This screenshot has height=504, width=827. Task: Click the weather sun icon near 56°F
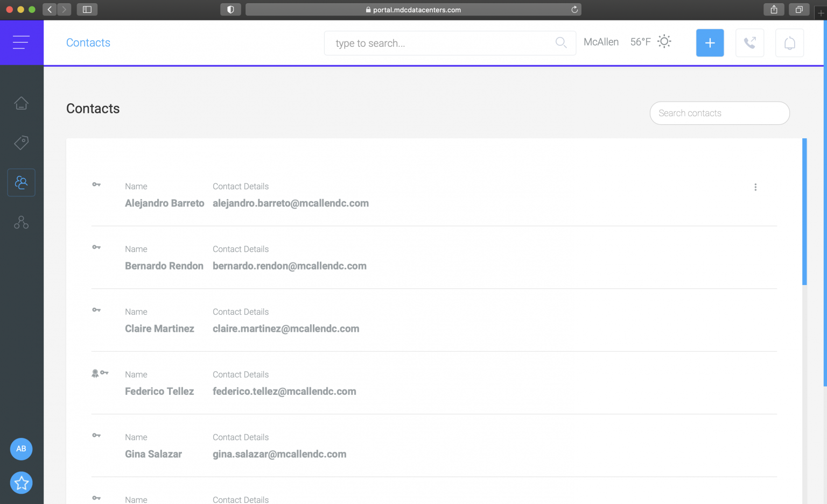tap(664, 41)
